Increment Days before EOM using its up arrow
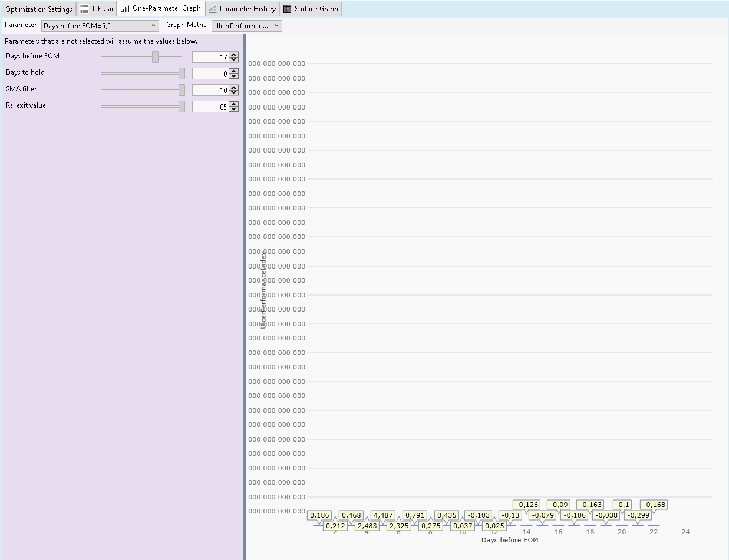The height and width of the screenshot is (560, 729). click(x=234, y=54)
